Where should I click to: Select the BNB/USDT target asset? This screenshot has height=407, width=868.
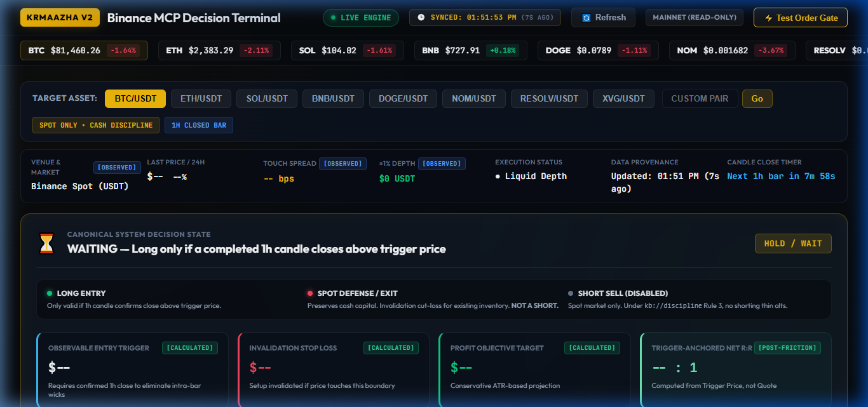(x=334, y=98)
